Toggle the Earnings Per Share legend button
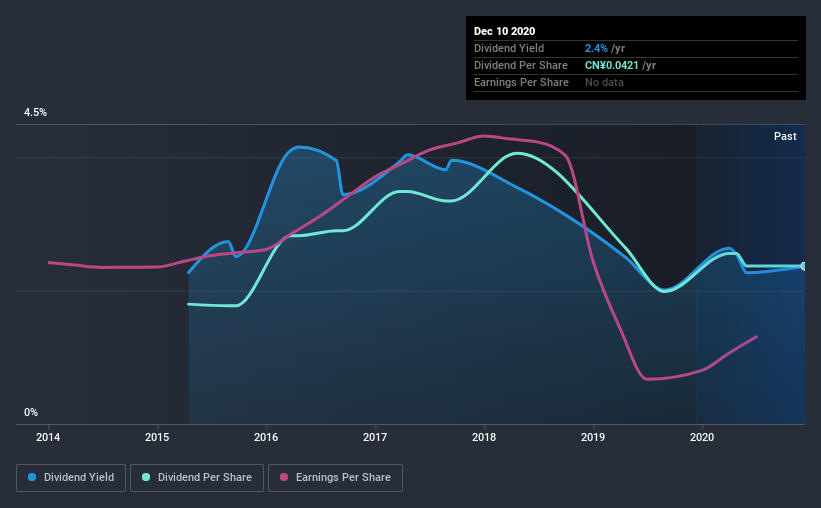This screenshot has height=508, width=821. pyautogui.click(x=335, y=478)
